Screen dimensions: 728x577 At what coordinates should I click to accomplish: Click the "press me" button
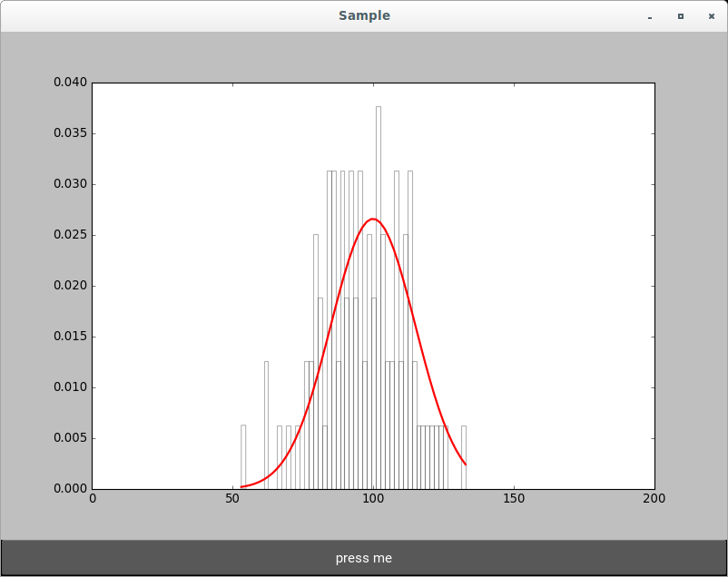click(x=363, y=558)
